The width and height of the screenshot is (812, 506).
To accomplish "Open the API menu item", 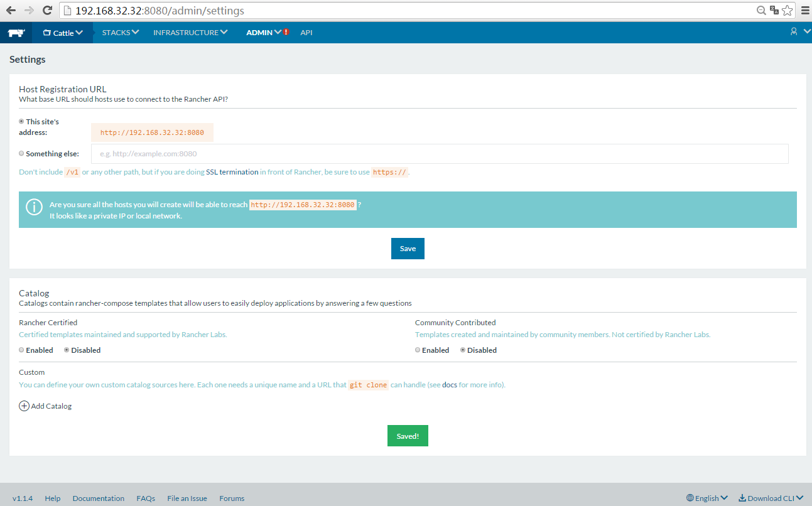I will click(306, 33).
